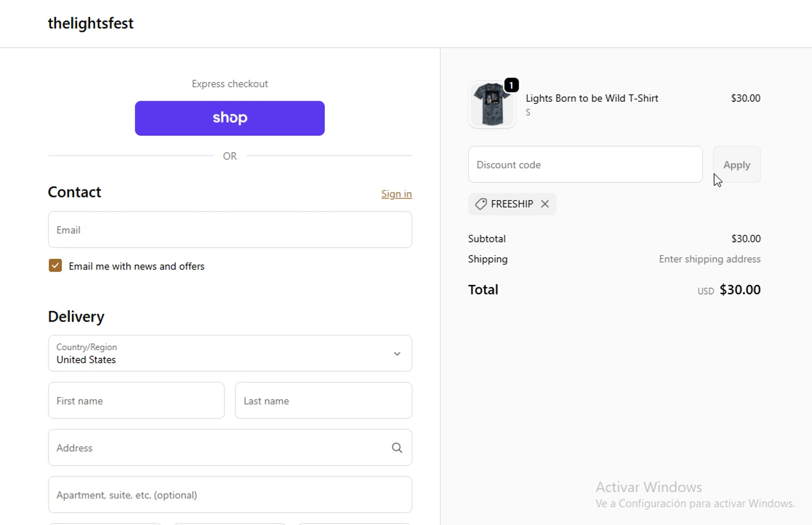Remove the FREESHIP discount code
812x525 pixels.
545,204
